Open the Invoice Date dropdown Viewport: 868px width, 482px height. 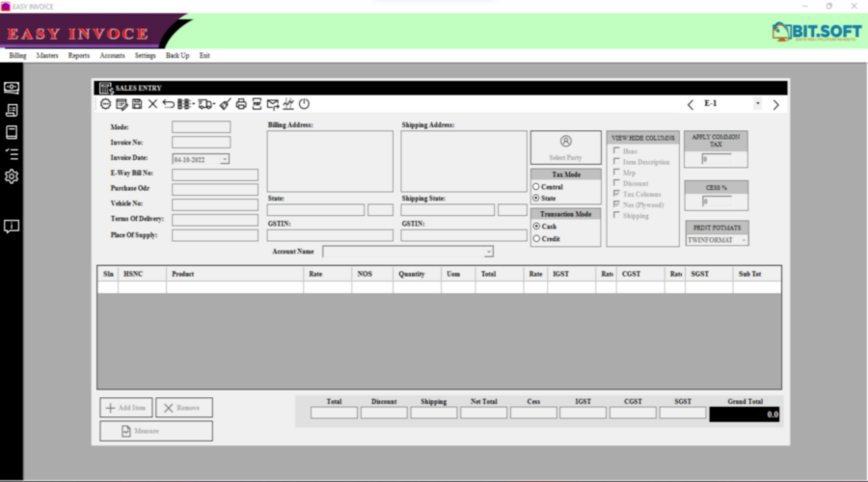(x=225, y=159)
